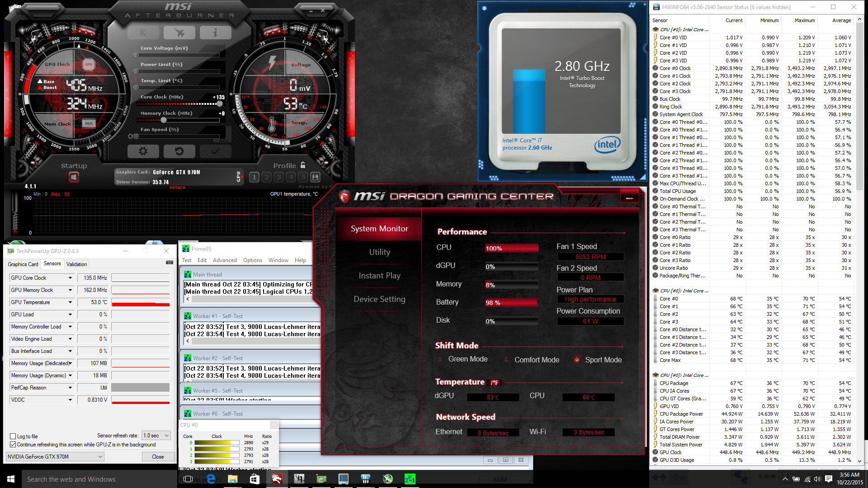Take GPU-Z screenshot with camera icon
Image resolution: width=868 pixels, height=488 pixels.
(170, 262)
